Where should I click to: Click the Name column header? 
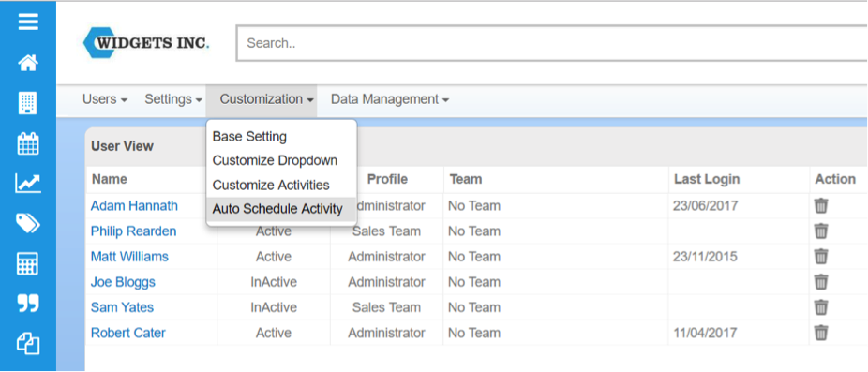coord(110,179)
